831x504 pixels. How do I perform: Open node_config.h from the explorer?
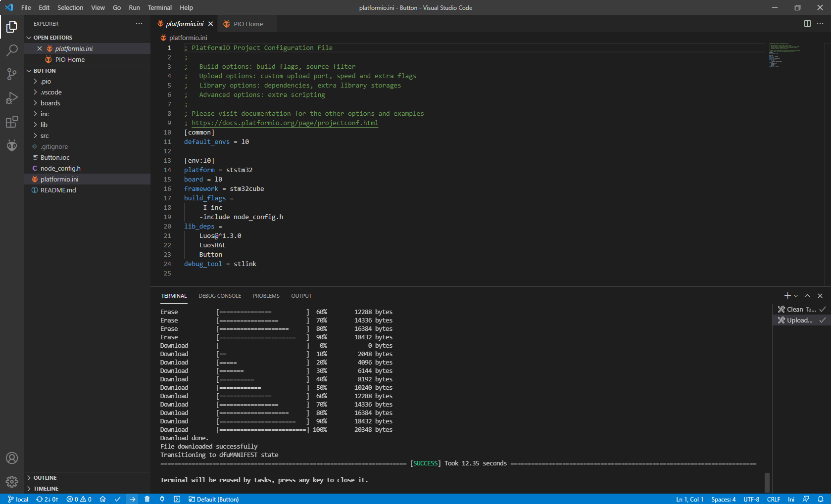(x=60, y=168)
